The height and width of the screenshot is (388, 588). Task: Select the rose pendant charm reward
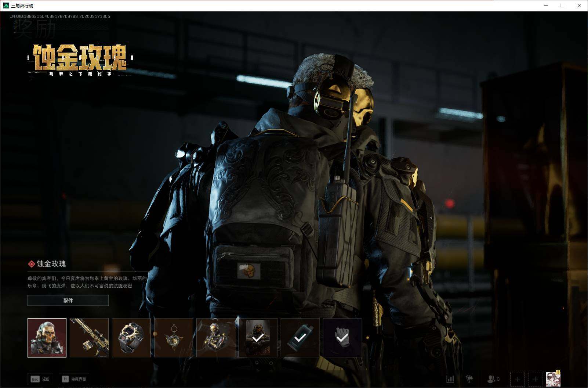174,338
